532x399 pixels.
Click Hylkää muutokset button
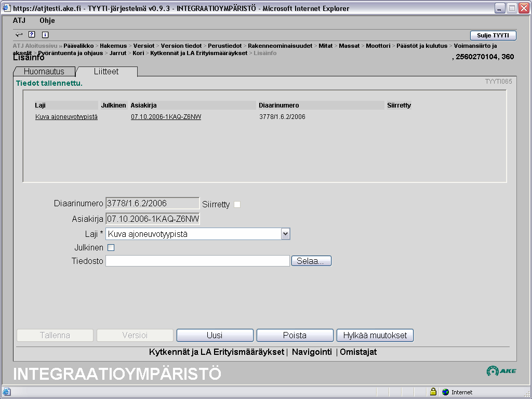click(x=375, y=335)
